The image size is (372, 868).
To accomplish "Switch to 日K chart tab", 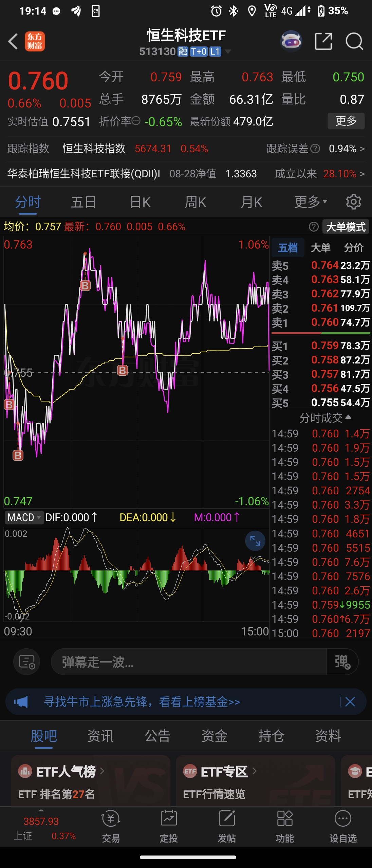I will [140, 202].
